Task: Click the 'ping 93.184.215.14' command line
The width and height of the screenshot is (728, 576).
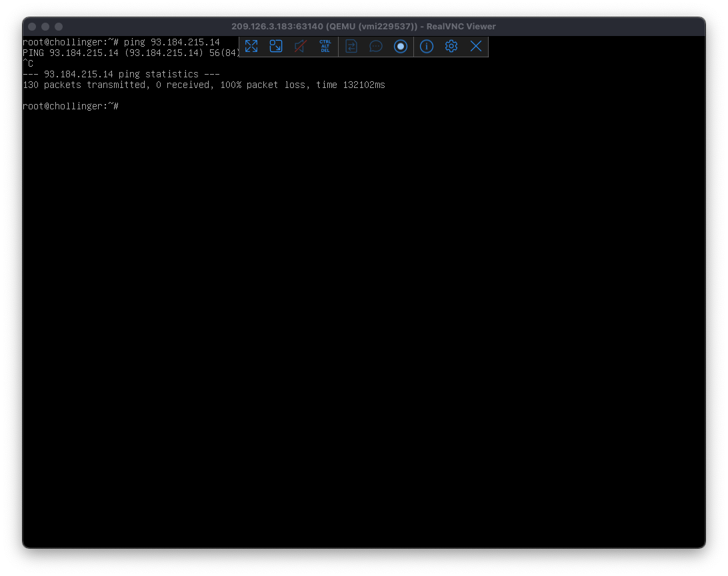Action: (121, 42)
